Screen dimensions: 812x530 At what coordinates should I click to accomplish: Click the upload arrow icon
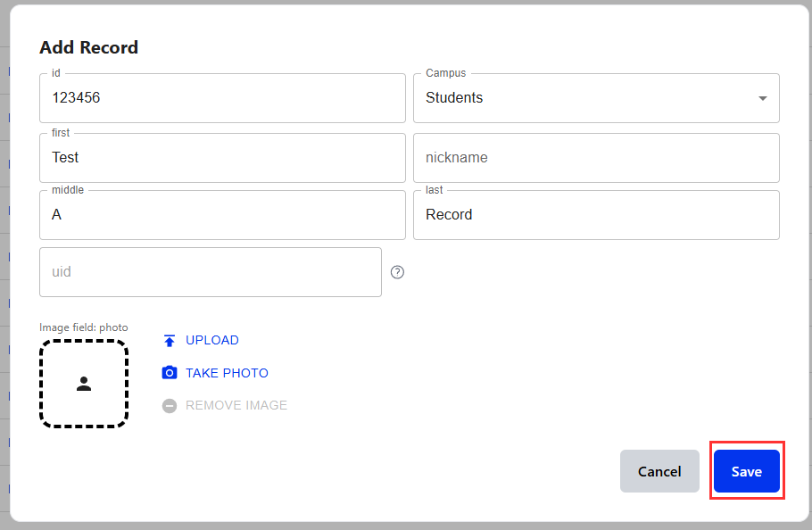click(x=170, y=341)
